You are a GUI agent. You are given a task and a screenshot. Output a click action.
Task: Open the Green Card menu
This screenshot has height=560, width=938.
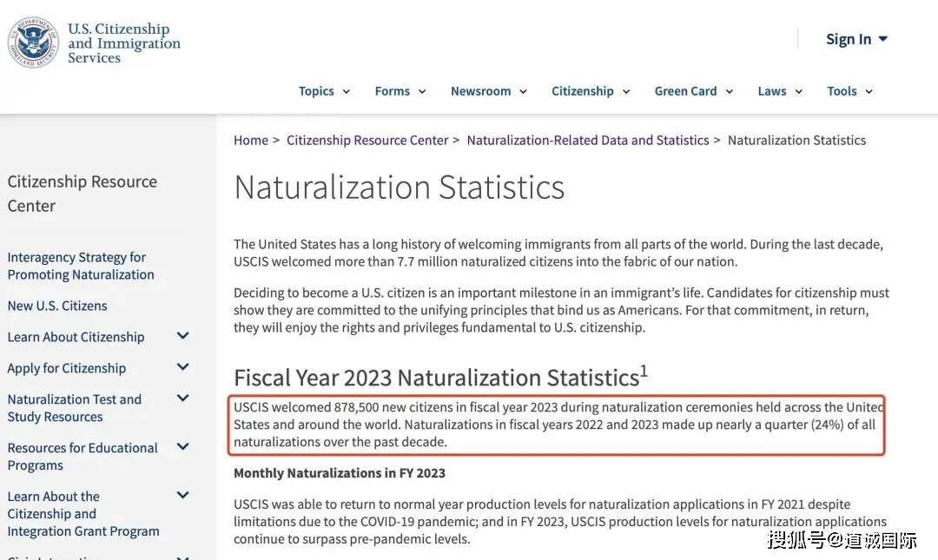(693, 91)
